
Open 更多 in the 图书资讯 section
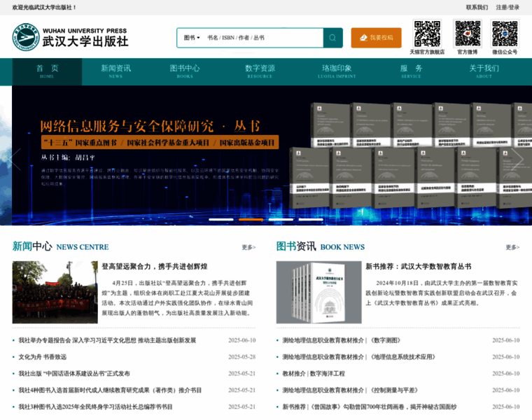(x=512, y=247)
